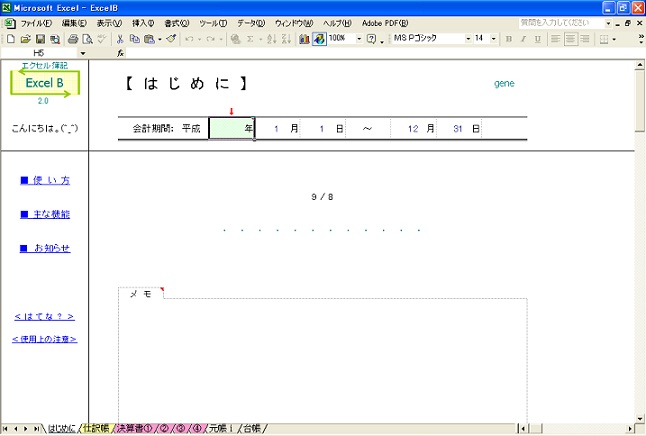Open the 挿入 menu
This screenshot has height=436, width=646.
click(x=143, y=23)
